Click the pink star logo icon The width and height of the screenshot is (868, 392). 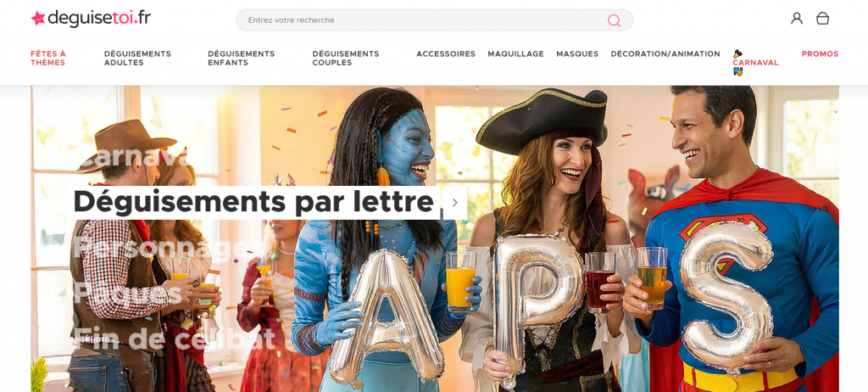click(38, 19)
